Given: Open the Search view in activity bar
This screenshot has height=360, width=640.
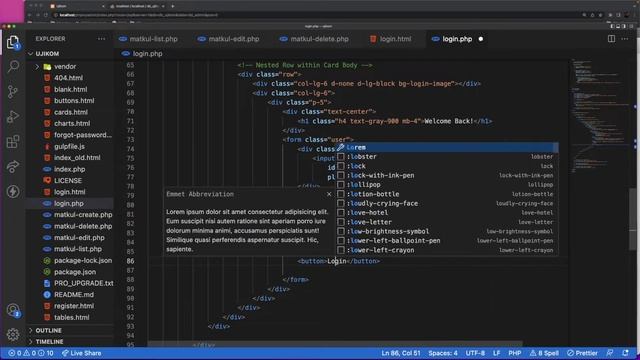Looking at the screenshot, I should (13, 66).
